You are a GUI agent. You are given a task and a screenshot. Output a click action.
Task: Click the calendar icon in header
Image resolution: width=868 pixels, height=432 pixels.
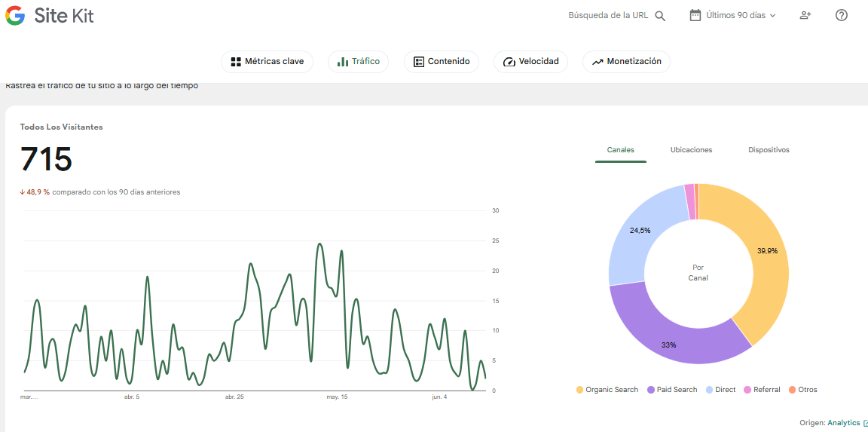[x=695, y=15]
